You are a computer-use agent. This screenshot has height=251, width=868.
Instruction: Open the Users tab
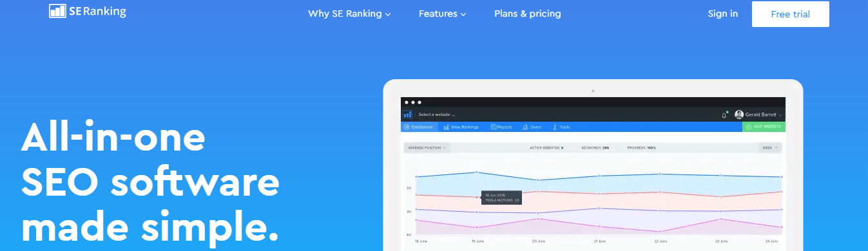532,127
